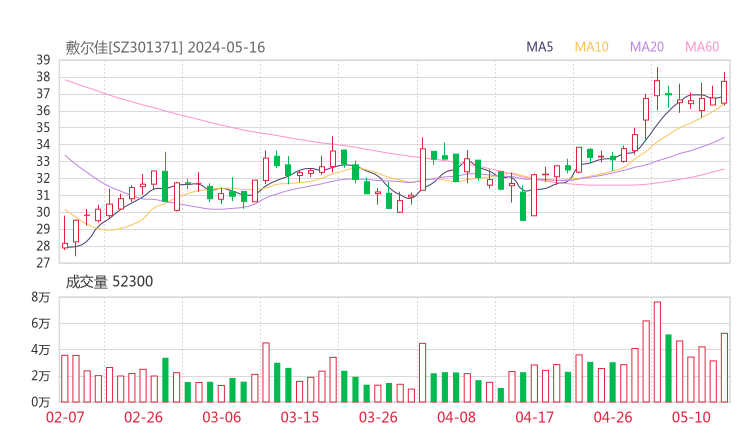The image size is (740, 440).
Task: Click the 30 price axis label
Action: point(43,212)
